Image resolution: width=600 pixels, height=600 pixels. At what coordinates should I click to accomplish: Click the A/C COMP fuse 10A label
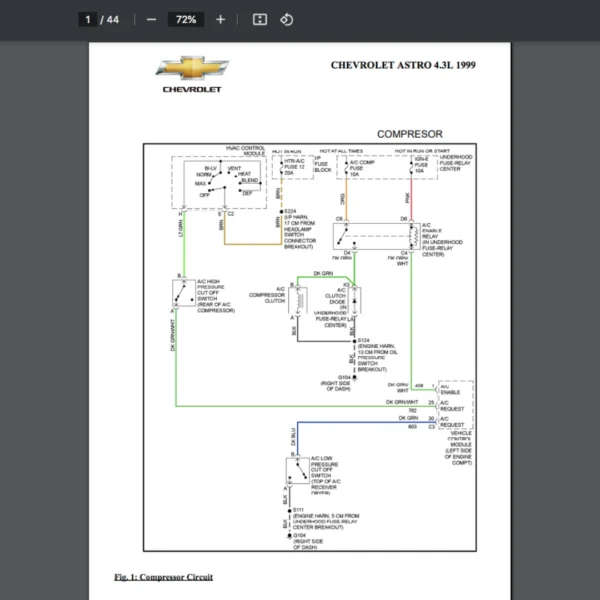(x=361, y=166)
